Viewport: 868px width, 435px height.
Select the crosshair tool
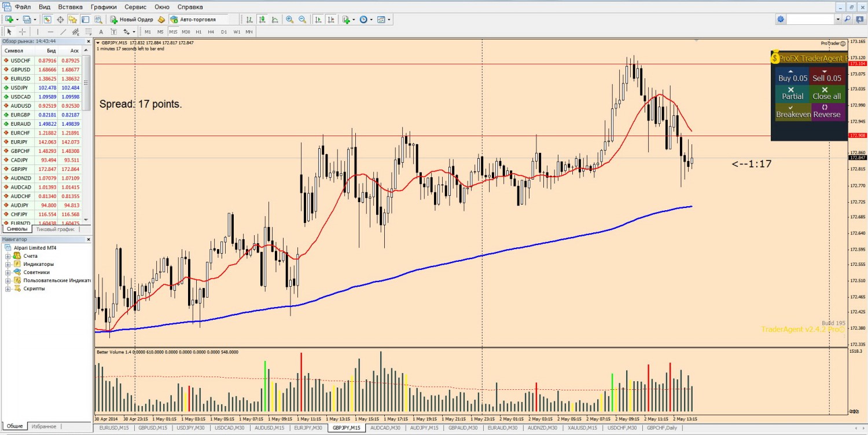(23, 32)
